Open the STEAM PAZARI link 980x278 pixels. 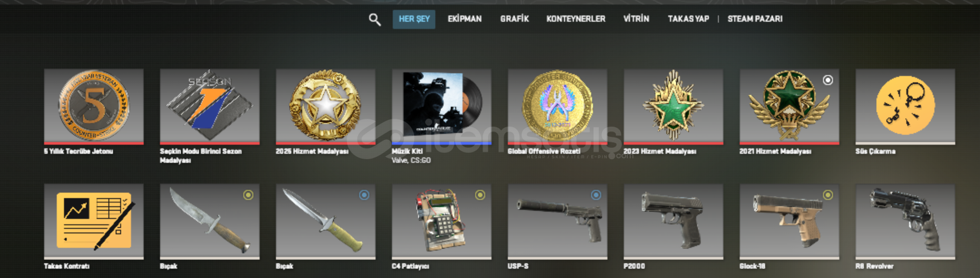(x=755, y=19)
